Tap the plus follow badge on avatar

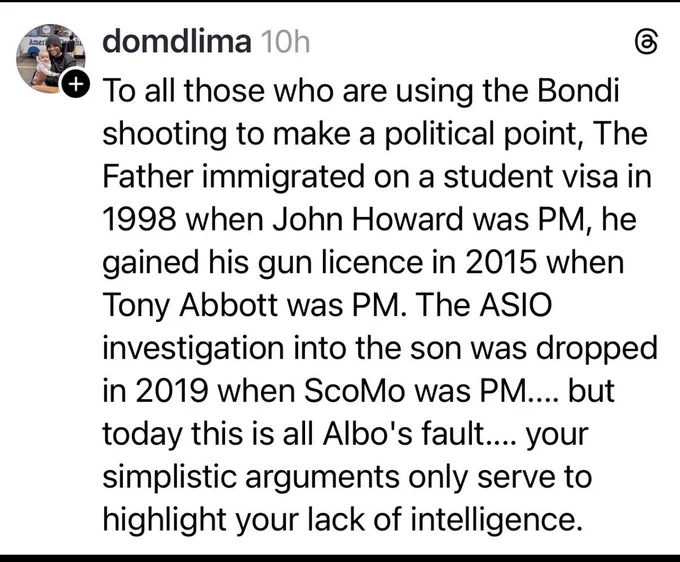coord(76,84)
